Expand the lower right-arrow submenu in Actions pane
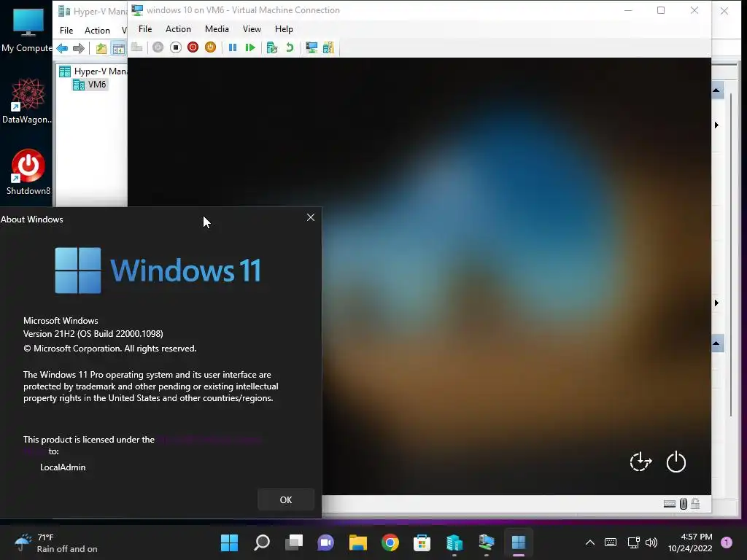747x560 pixels. tap(716, 303)
